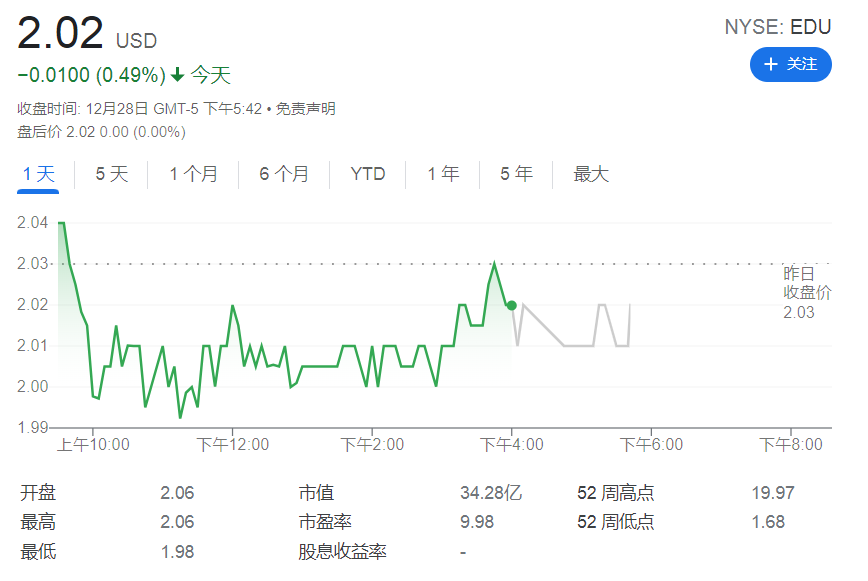Switch to the 5 天 chart tab
This screenshot has height=581, width=868.
112,174
